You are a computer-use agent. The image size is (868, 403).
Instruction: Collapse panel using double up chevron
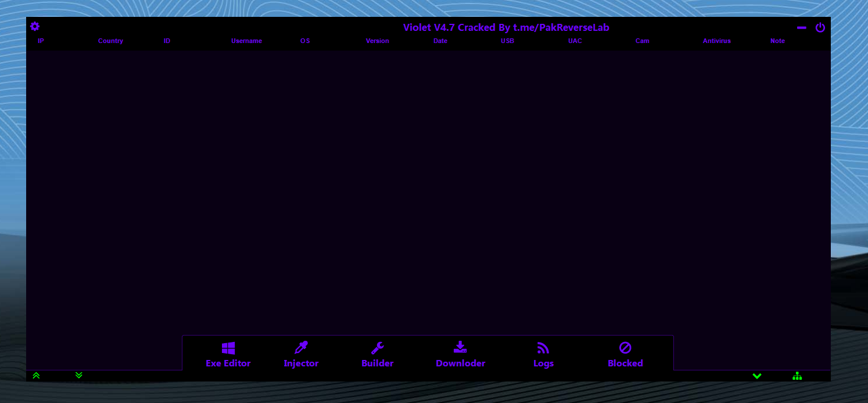36,376
